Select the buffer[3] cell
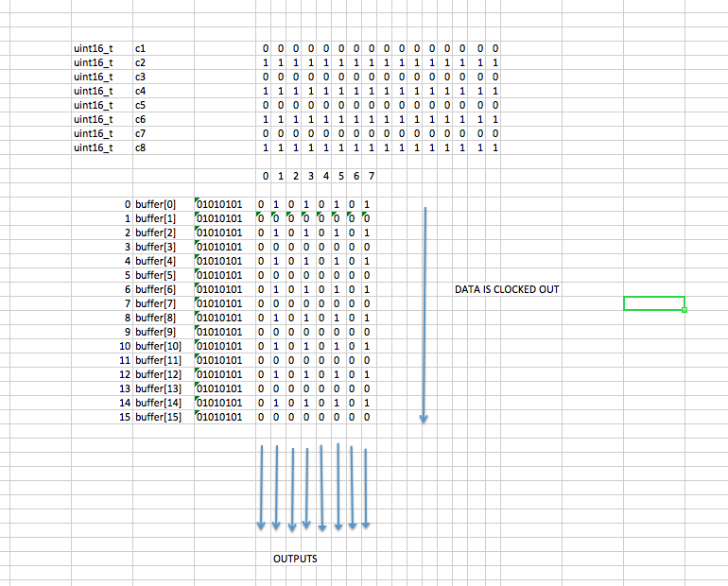The width and height of the screenshot is (728, 586). [164, 247]
